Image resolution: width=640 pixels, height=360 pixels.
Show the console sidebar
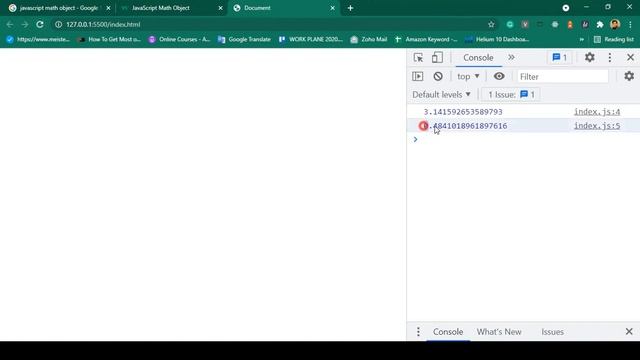[x=418, y=76]
